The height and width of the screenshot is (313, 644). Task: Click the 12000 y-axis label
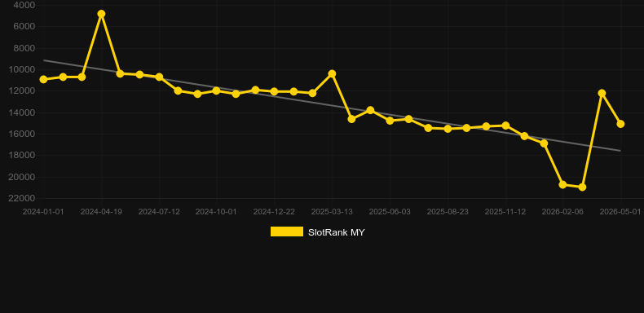point(22,91)
